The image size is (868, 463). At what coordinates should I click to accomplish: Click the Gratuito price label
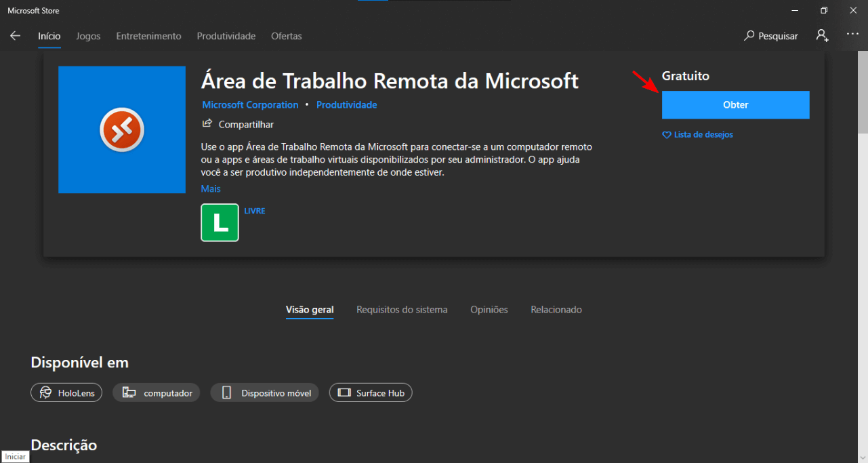click(686, 76)
